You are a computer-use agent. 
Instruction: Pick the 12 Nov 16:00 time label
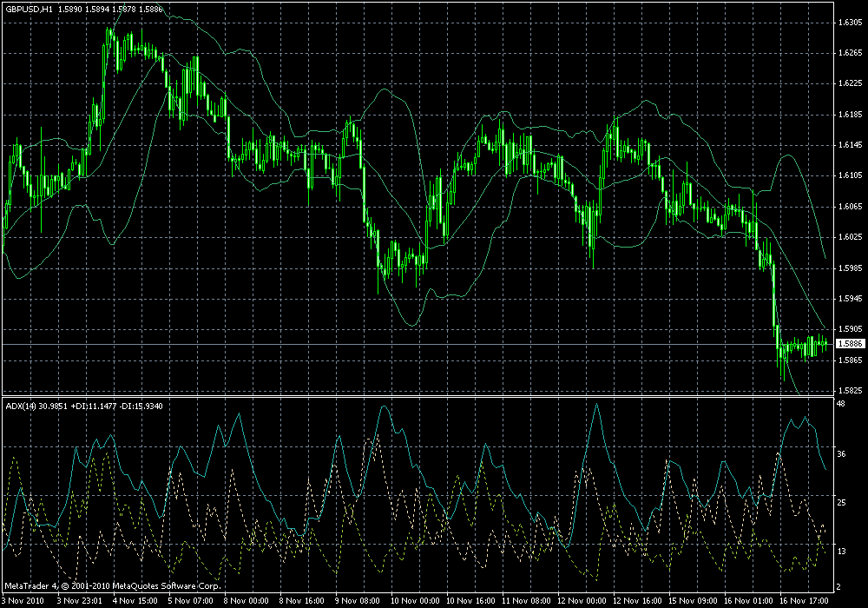[637, 601]
